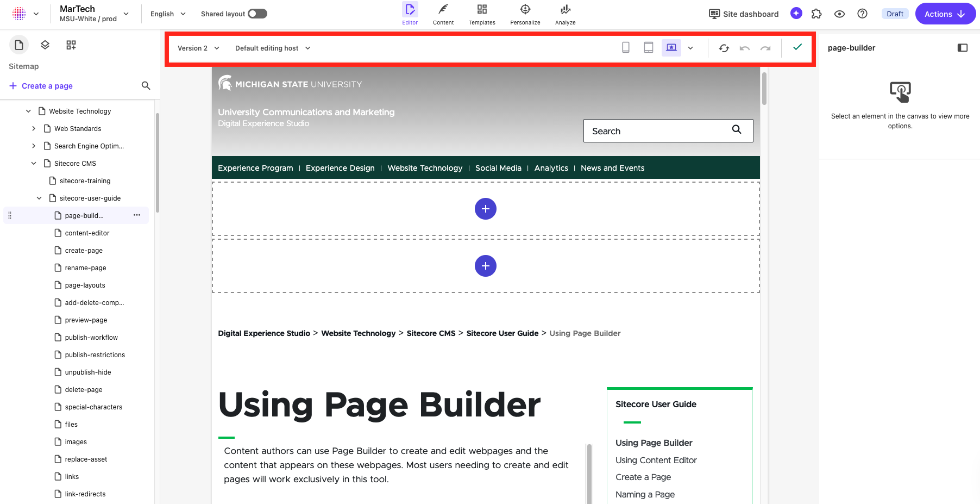Select desktop device preview
Screen dimensions: 980x504
(671, 48)
